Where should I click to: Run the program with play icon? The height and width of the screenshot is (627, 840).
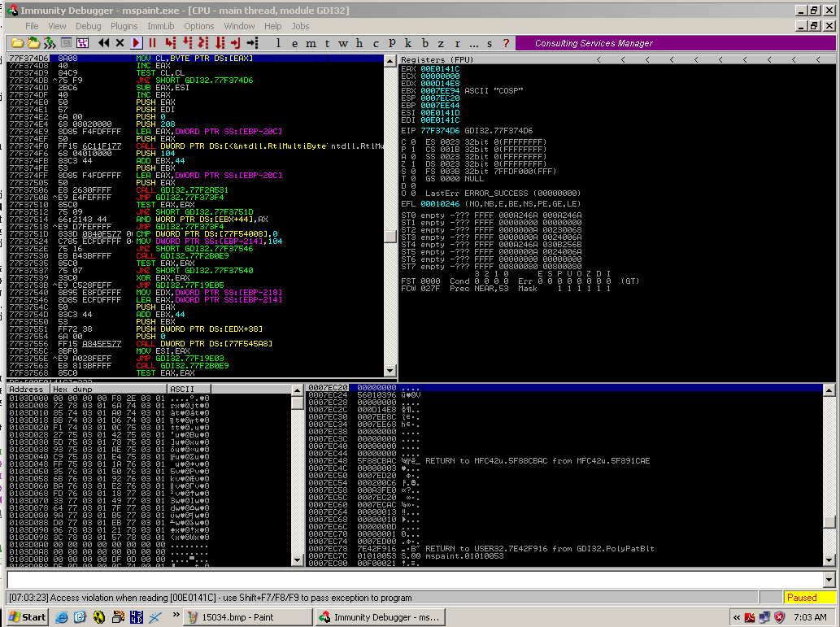[x=136, y=43]
